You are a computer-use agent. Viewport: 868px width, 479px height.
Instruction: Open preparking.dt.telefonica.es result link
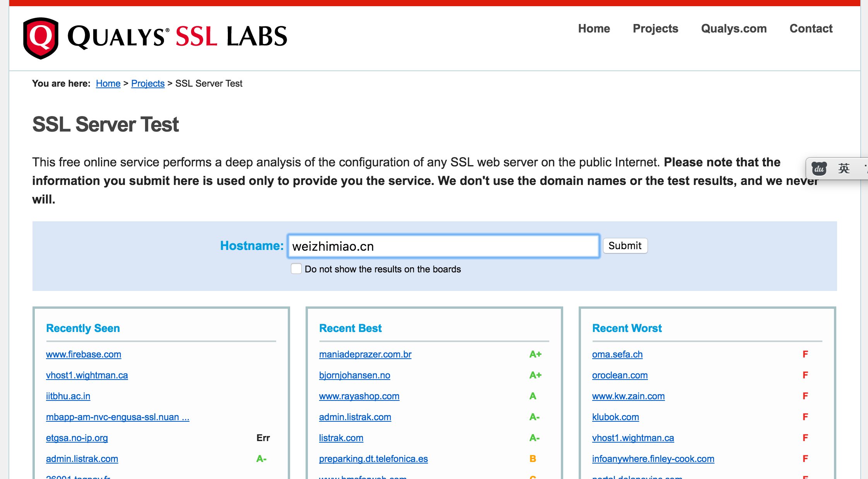[x=373, y=459]
